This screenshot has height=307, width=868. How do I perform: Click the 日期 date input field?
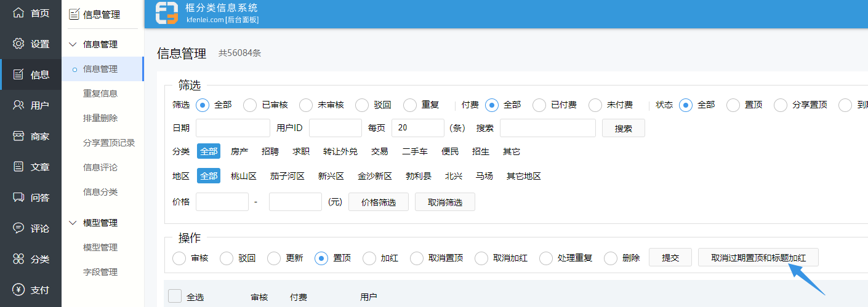233,128
